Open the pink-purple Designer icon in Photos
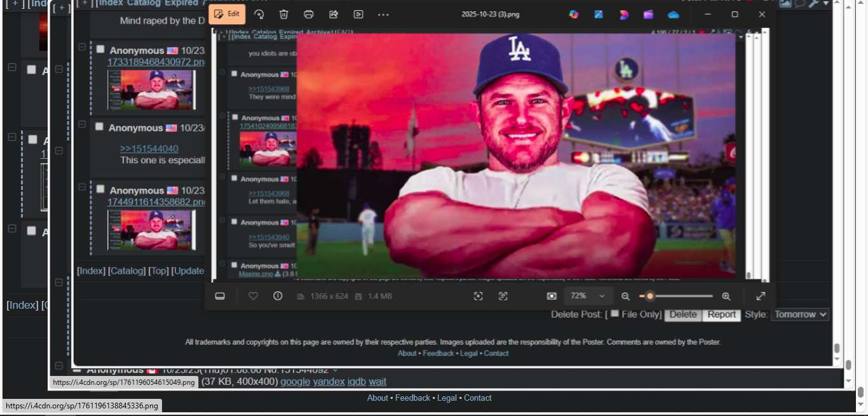Image resolution: width=868 pixels, height=416 pixels. tap(624, 14)
